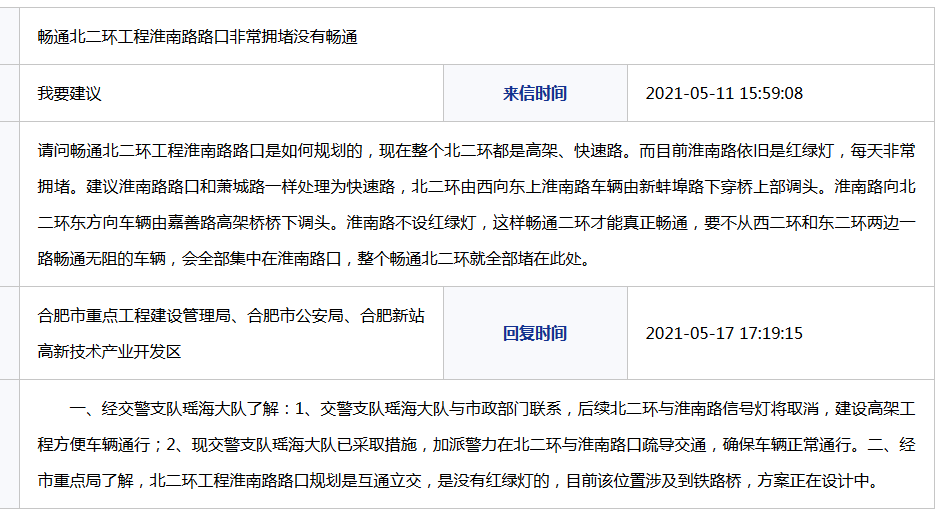The width and height of the screenshot is (946, 519).
Task: Click the message line starting "二环东方向车辆"
Action: (x=476, y=223)
